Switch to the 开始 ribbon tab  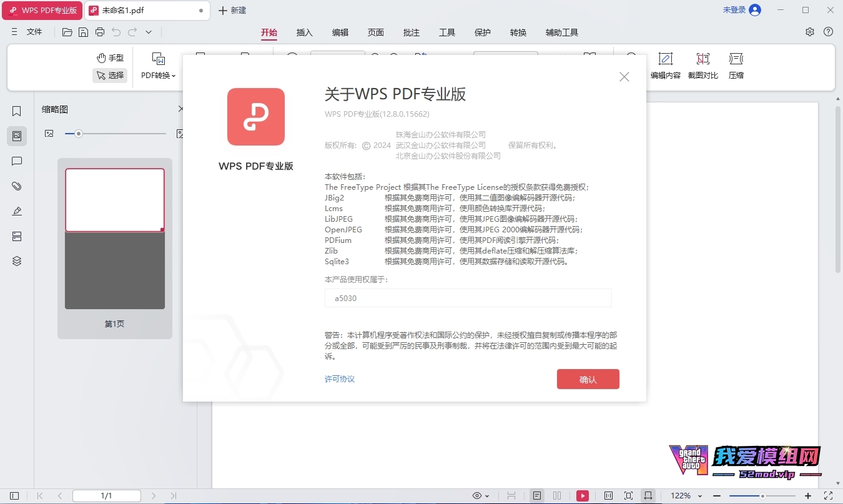pos(269,32)
